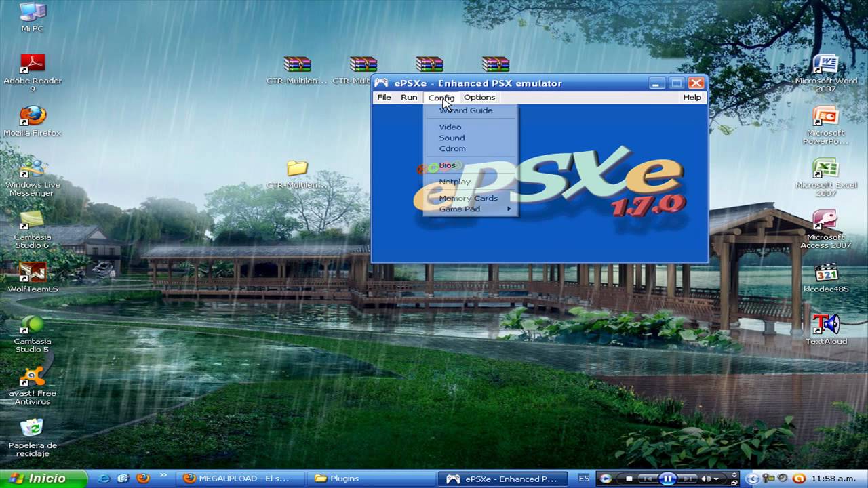Select the third WinRAR archive above ePSXe

[429, 64]
